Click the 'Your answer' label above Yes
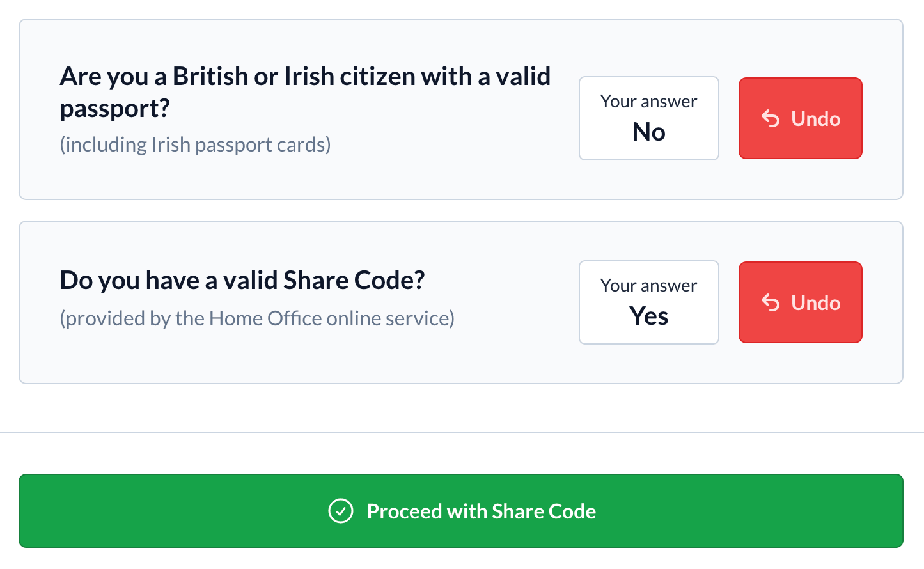The width and height of the screenshot is (924, 569). pyautogui.click(x=649, y=286)
